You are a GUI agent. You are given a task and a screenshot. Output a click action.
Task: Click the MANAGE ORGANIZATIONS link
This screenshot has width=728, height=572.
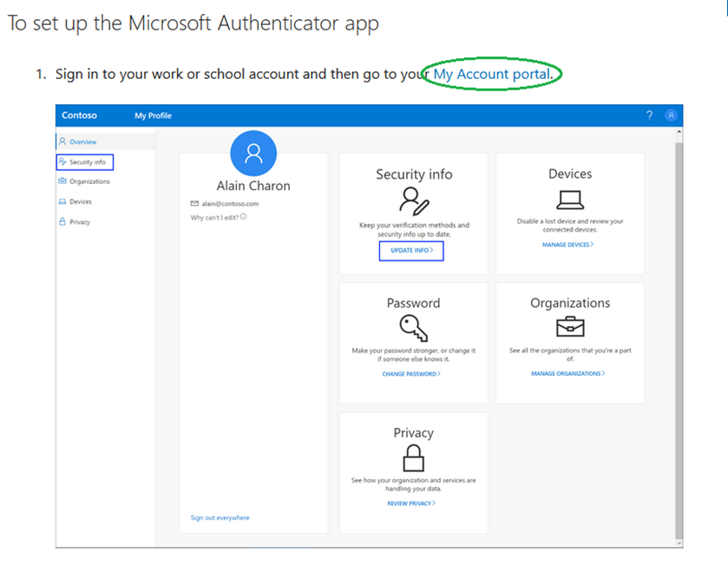[567, 373]
